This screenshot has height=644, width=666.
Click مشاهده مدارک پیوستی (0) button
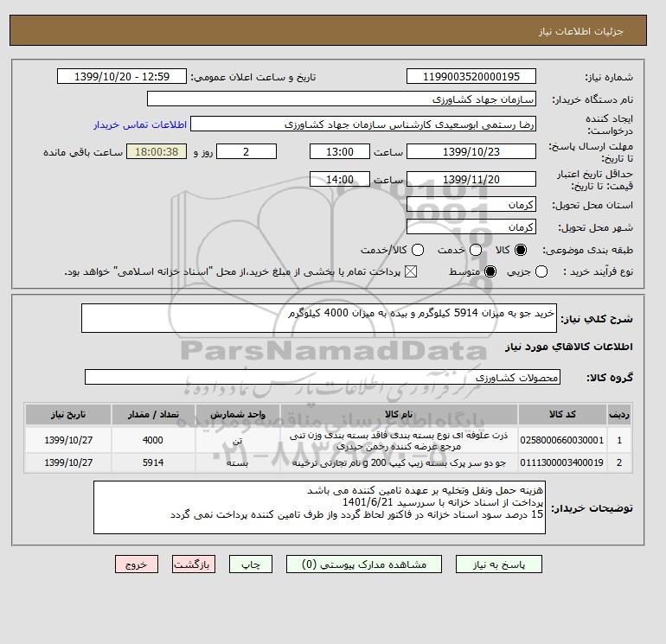(364, 564)
